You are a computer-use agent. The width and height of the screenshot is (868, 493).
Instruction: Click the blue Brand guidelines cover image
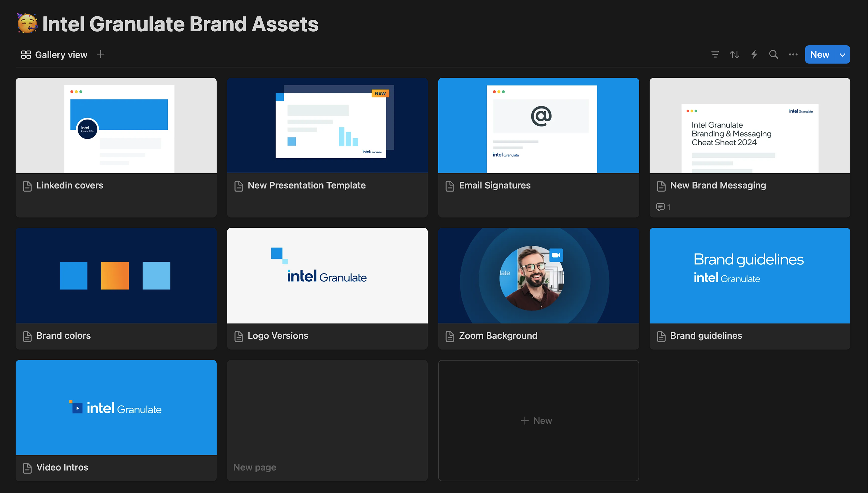coord(750,276)
